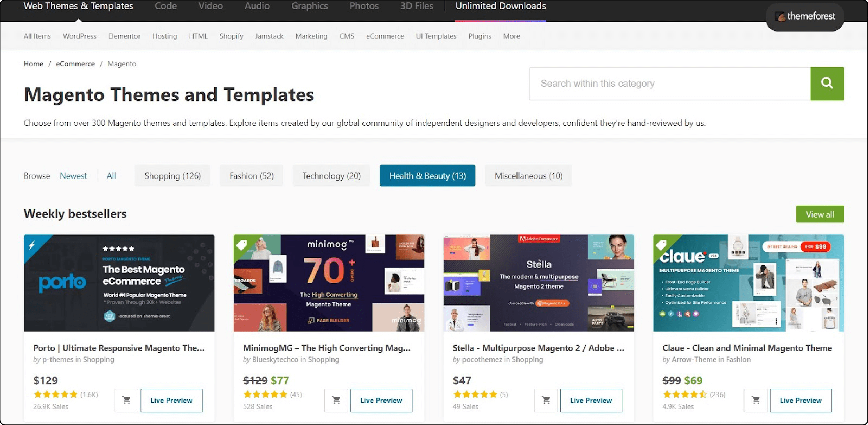
Task: Add Claue theme to cart
Action: point(755,400)
